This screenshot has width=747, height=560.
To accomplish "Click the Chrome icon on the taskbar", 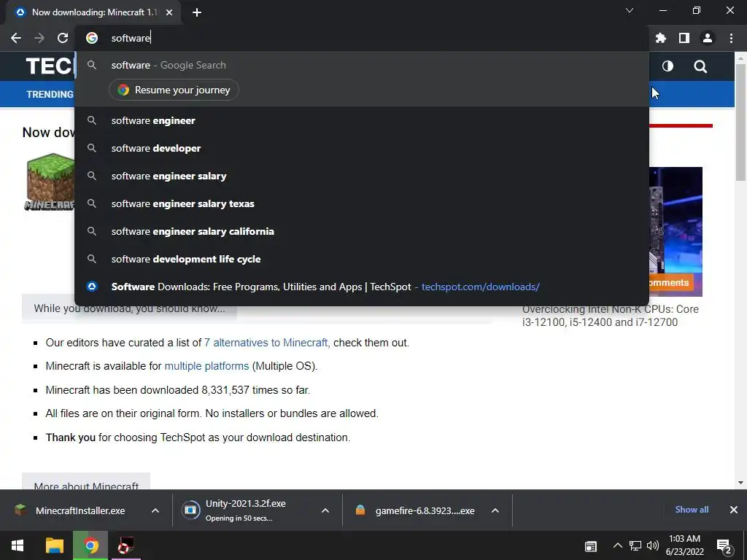I will 90,545.
